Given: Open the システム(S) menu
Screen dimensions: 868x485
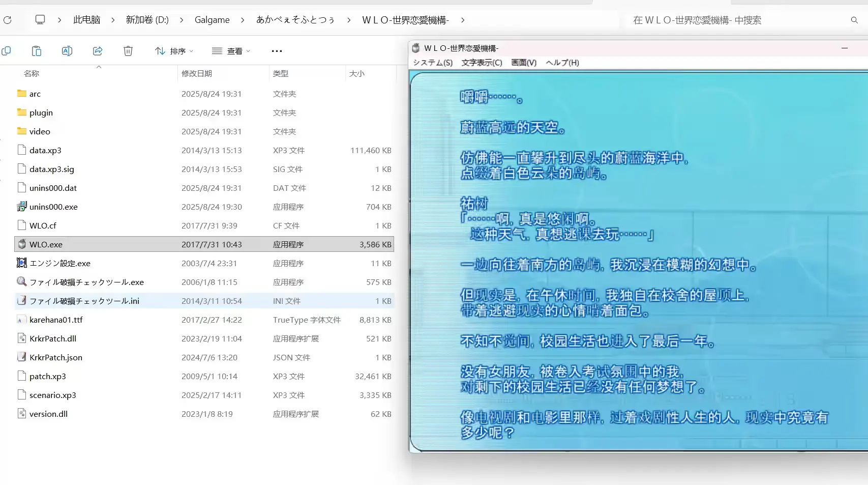Looking at the screenshot, I should 433,63.
